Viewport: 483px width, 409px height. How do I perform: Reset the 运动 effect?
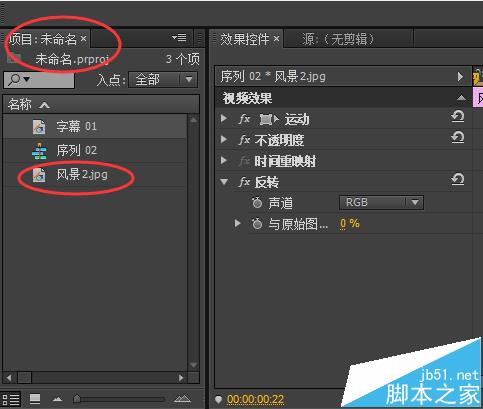(x=458, y=117)
